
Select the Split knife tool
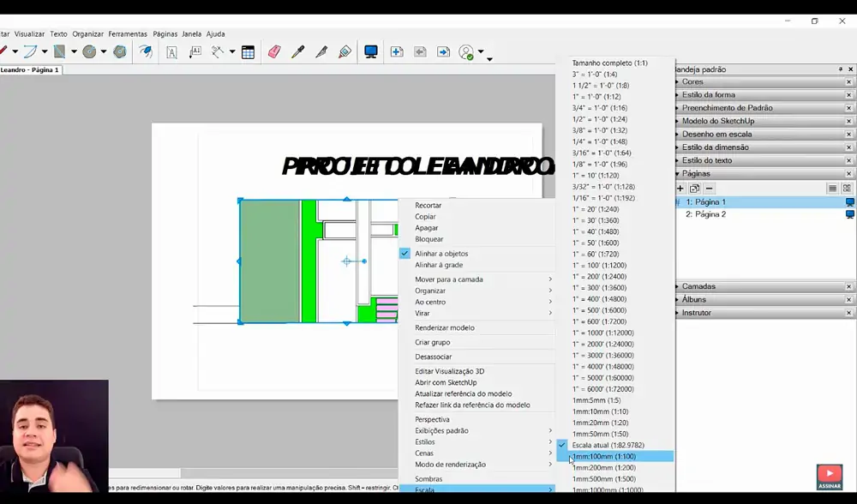[x=321, y=52]
